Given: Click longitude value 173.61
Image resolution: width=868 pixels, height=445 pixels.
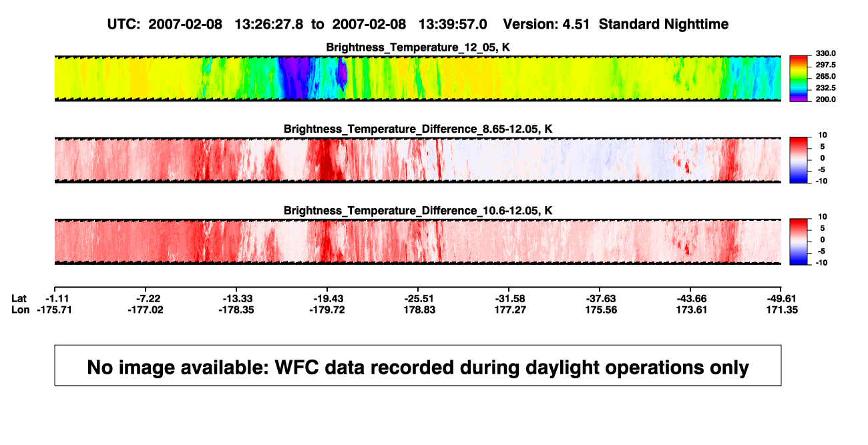Looking at the screenshot, I should point(692,310).
